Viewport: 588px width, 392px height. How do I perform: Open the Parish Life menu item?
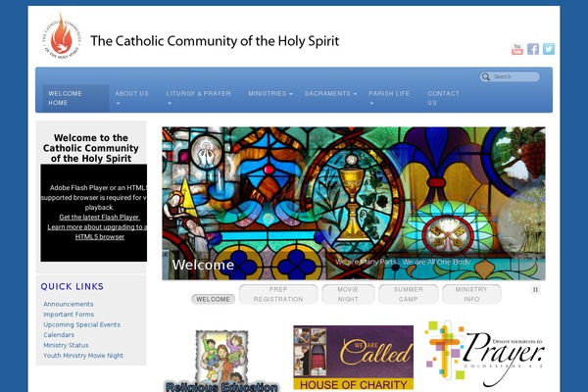[x=389, y=94]
